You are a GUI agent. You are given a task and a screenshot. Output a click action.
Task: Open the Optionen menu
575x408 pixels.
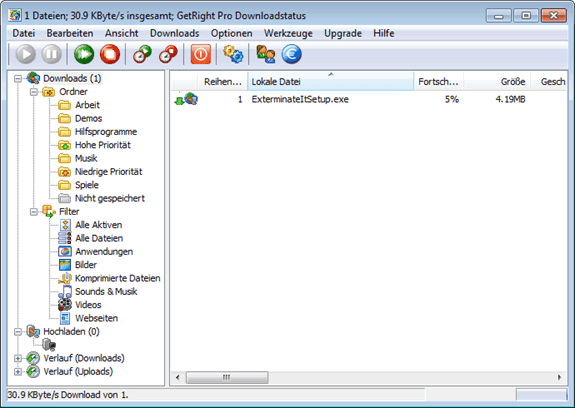point(231,33)
